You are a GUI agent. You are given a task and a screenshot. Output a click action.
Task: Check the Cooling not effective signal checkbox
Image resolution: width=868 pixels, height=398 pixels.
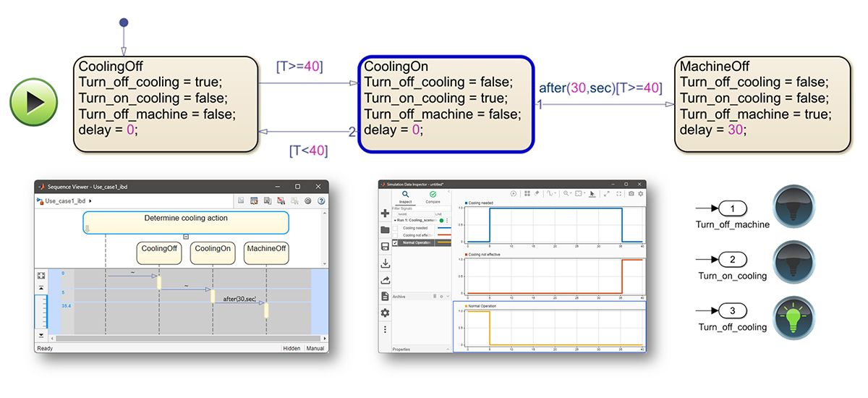[396, 235]
